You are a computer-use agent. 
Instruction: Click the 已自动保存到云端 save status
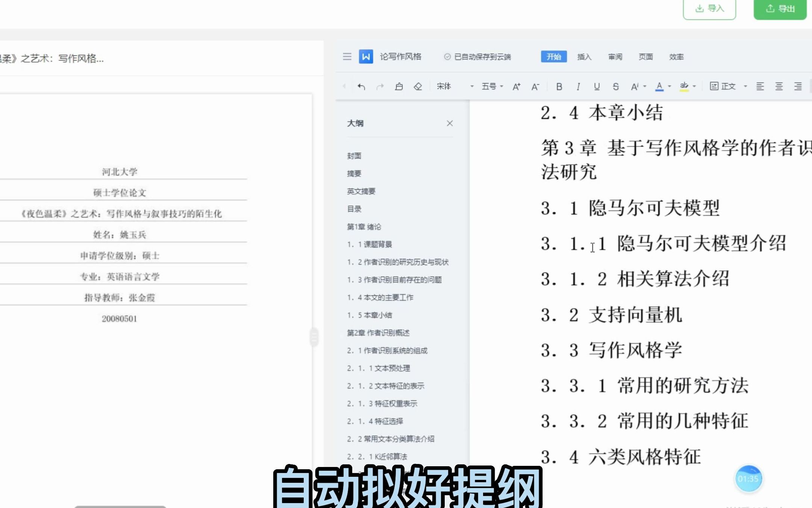click(x=477, y=57)
